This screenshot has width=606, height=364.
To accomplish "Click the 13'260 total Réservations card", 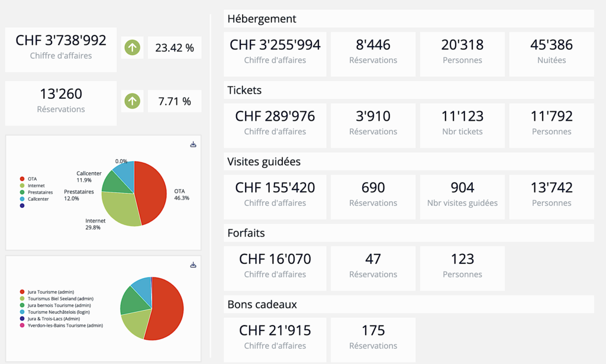I will click(x=61, y=100).
